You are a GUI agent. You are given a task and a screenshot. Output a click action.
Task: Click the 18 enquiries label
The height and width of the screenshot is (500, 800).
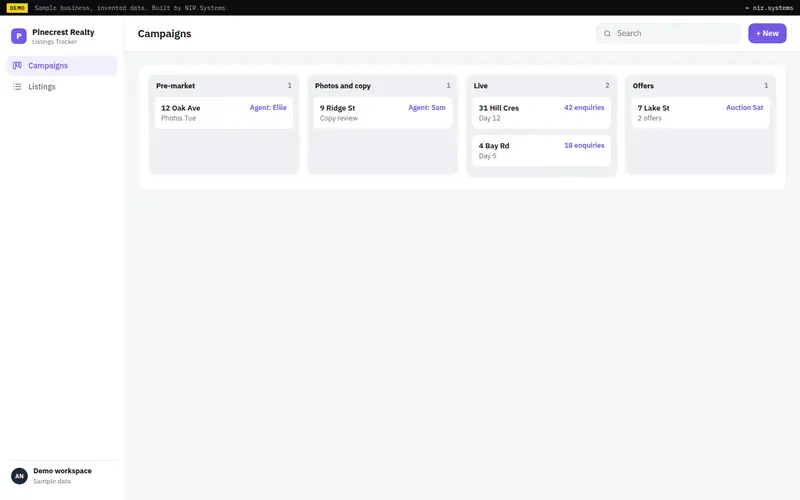[584, 145]
